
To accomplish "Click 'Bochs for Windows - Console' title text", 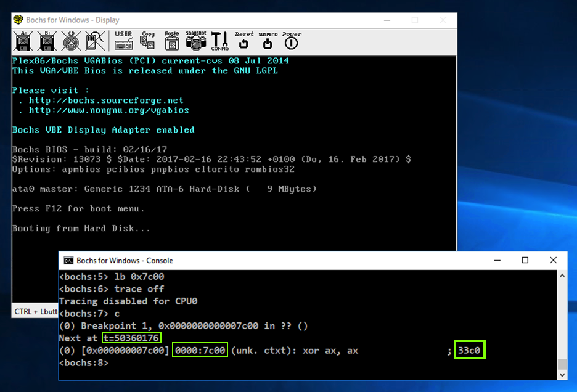I will point(125,261).
